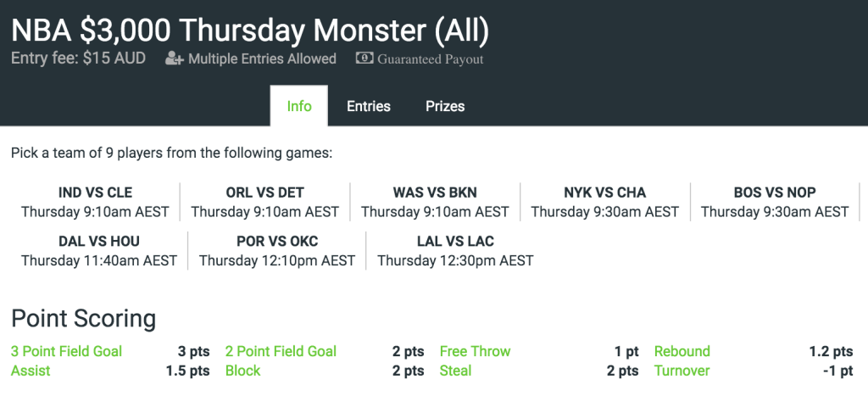Select the Info tab

point(299,106)
